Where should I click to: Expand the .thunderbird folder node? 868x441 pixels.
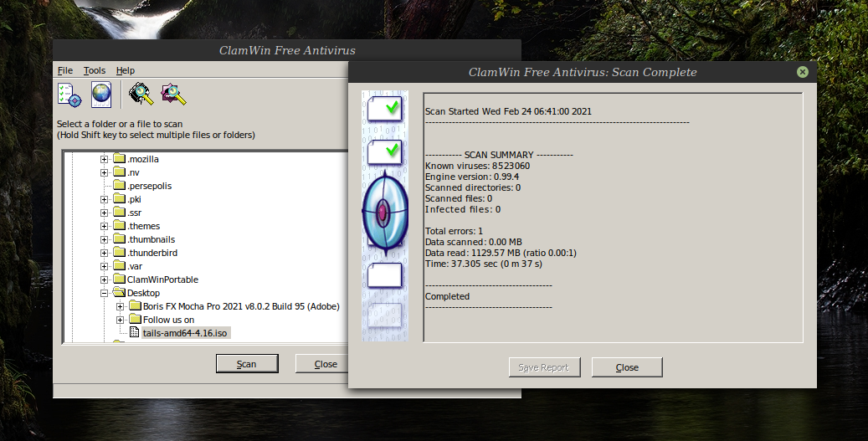(104, 253)
